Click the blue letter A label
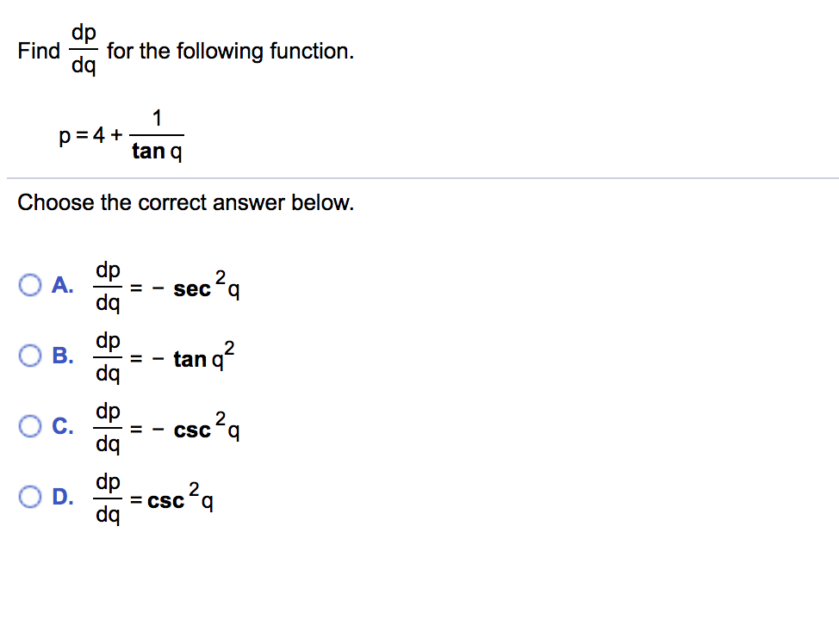839x644 pixels. coord(60,284)
